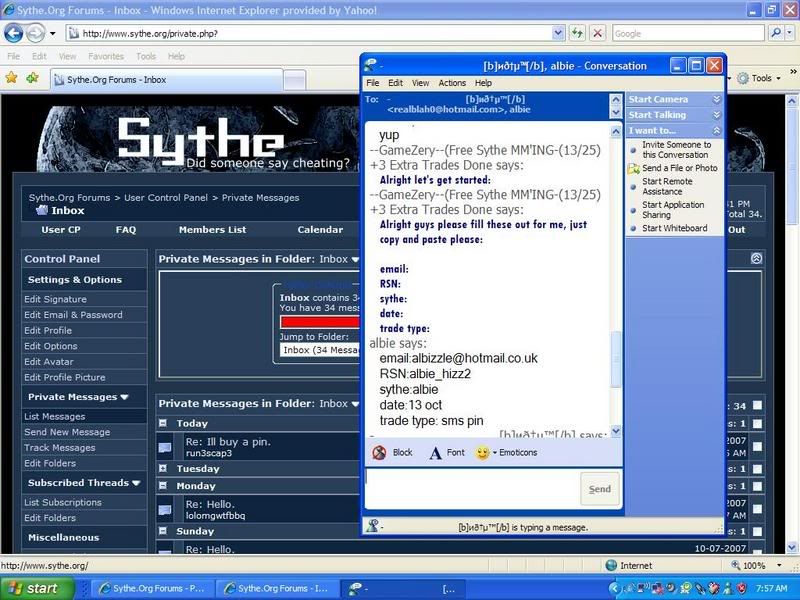The width and height of the screenshot is (800, 600).
Task: Click the page icon in the address bar
Action: point(74,34)
